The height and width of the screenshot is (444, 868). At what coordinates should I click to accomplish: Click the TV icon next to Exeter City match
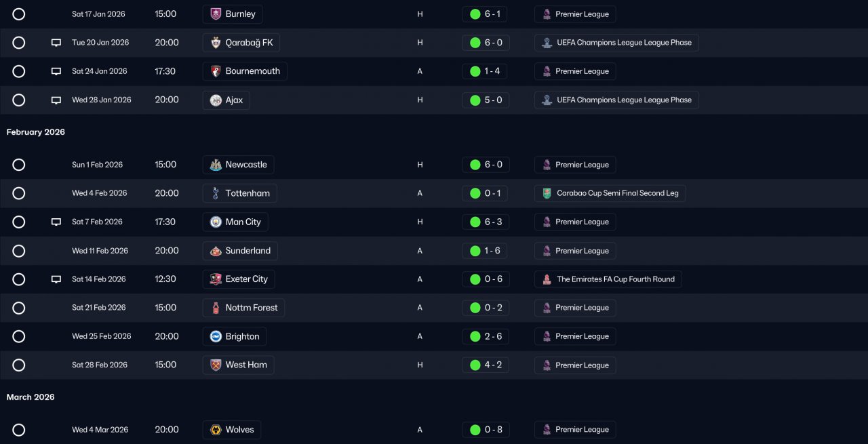(x=56, y=279)
